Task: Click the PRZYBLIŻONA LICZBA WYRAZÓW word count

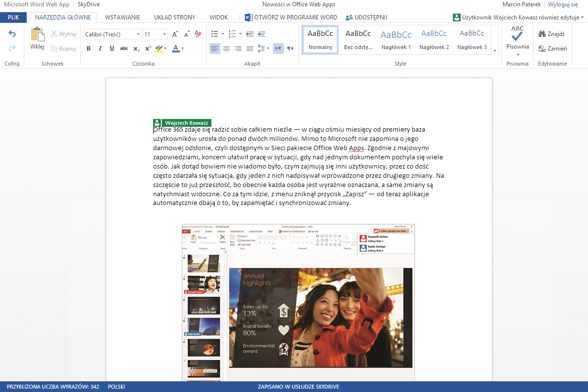Action: (x=53, y=387)
